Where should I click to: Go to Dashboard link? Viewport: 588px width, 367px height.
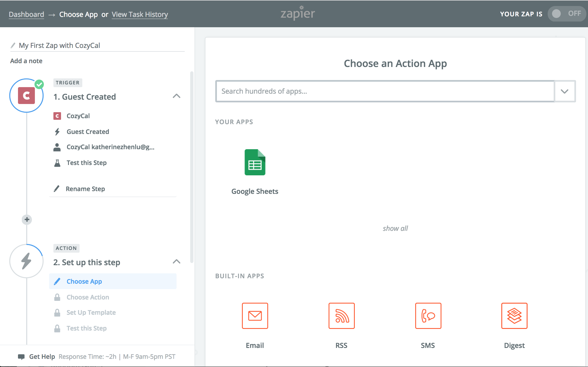(x=26, y=14)
